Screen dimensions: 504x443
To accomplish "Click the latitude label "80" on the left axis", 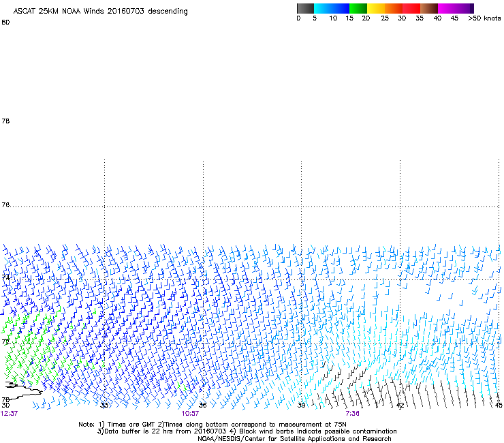I will 5,22.
